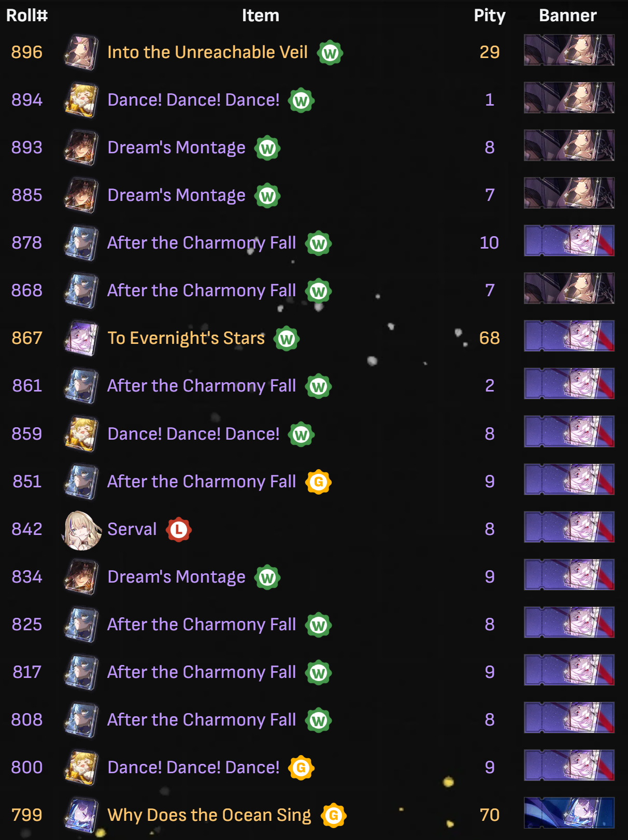Click the light cone icon on roll 800
628x840 pixels.
(x=81, y=768)
